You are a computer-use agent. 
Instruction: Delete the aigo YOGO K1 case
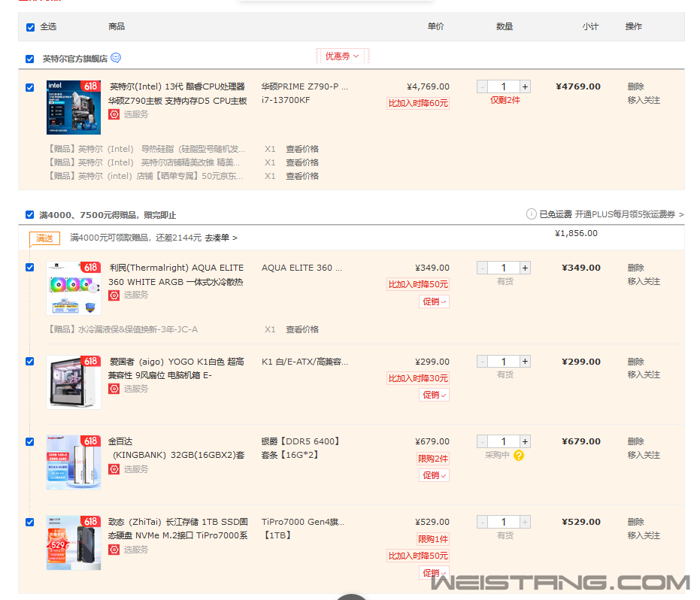pyautogui.click(x=636, y=362)
